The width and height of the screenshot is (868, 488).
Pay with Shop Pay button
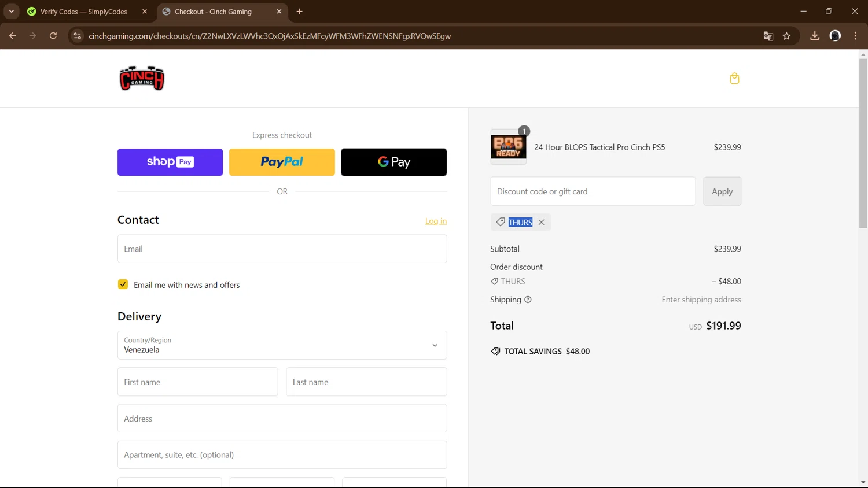pos(170,162)
